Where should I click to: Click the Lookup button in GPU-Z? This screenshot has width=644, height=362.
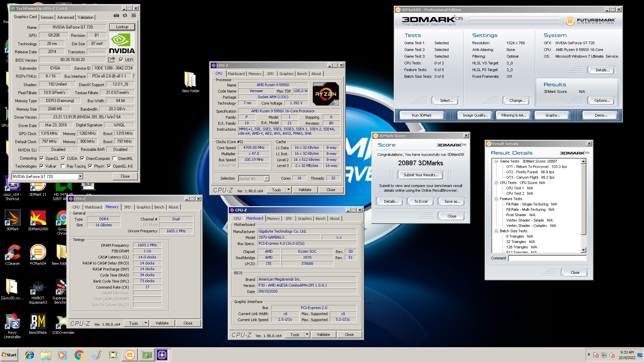(x=122, y=27)
